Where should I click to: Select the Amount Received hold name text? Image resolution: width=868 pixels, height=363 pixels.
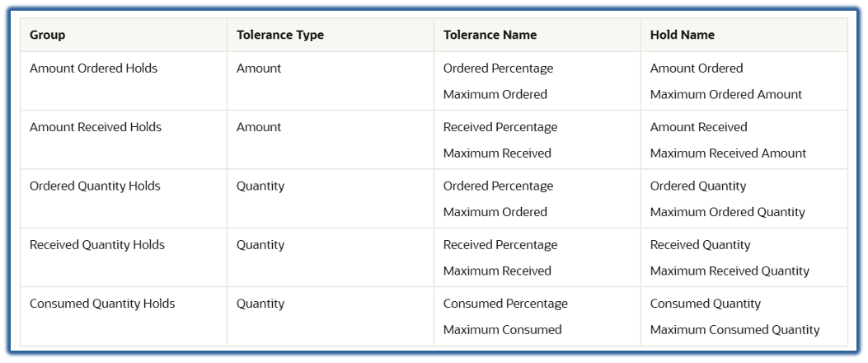coord(698,127)
